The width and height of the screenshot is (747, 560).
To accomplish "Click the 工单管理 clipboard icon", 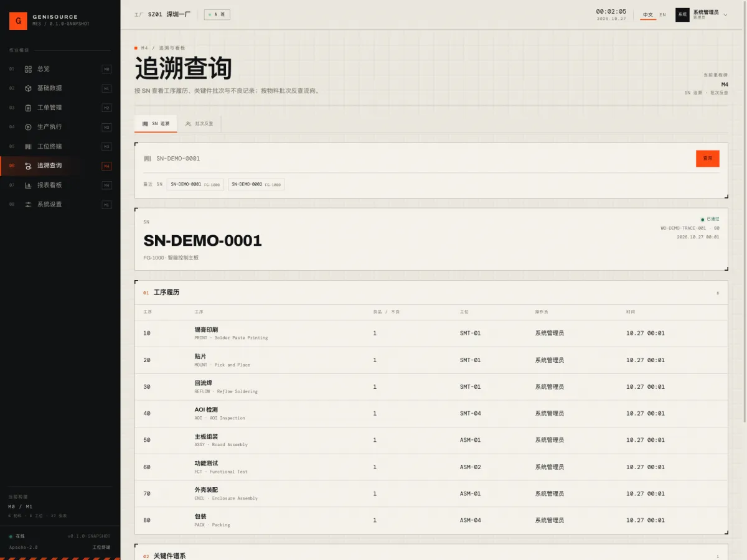I will (28, 108).
